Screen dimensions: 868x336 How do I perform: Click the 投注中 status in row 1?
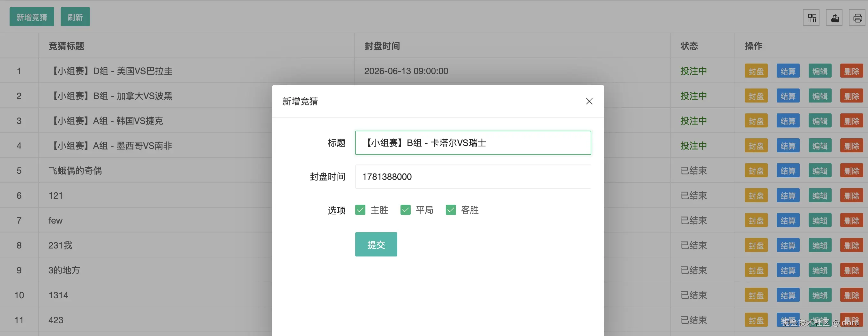coord(693,71)
